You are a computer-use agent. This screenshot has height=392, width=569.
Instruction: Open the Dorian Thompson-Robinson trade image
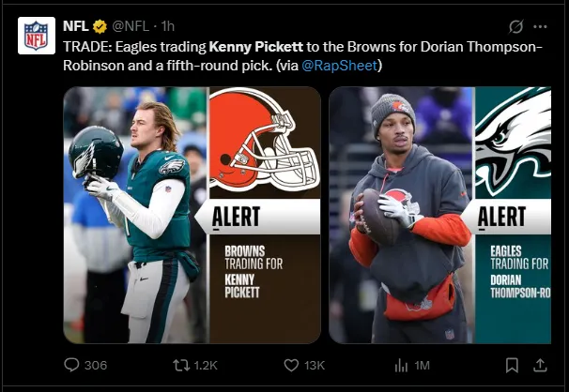click(439, 215)
